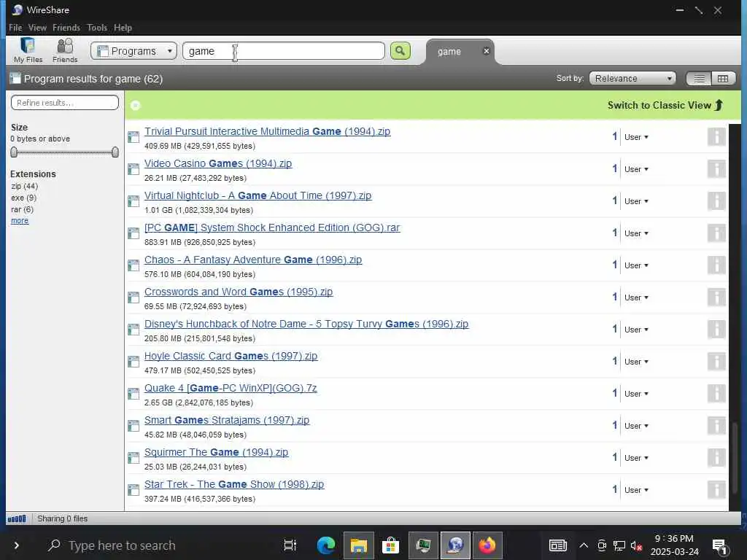Click connection strength indicator in status bar

pyautogui.click(x=17, y=518)
